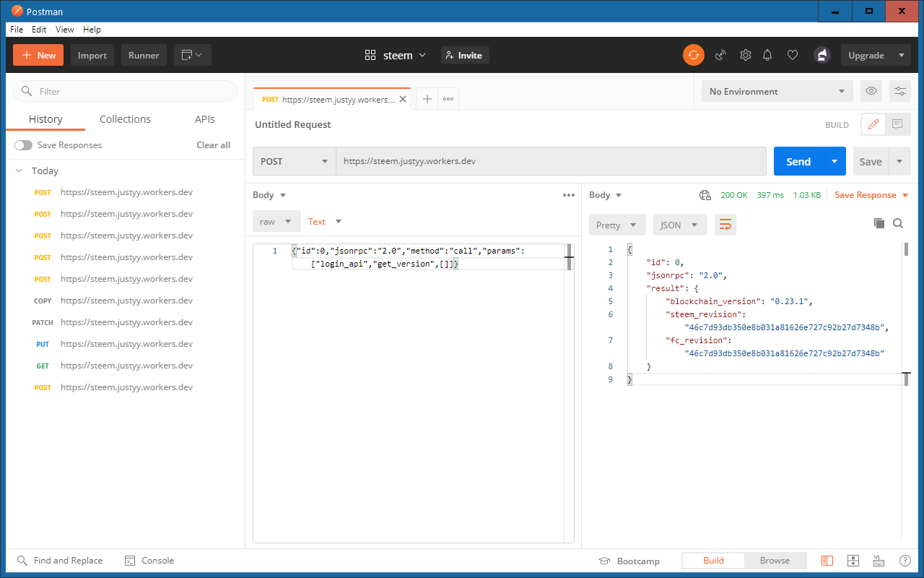Open the user avatar menu
Screen dimensions: 924x578
click(x=821, y=55)
